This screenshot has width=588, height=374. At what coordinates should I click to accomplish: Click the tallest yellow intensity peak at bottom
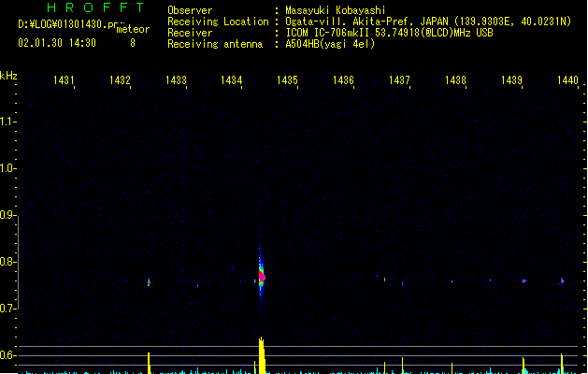click(262, 355)
